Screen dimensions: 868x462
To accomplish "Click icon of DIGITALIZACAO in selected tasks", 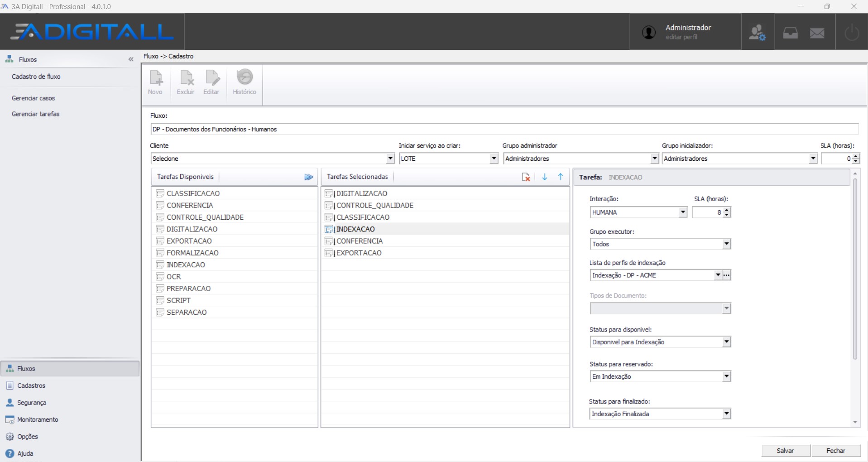I will (x=329, y=193).
